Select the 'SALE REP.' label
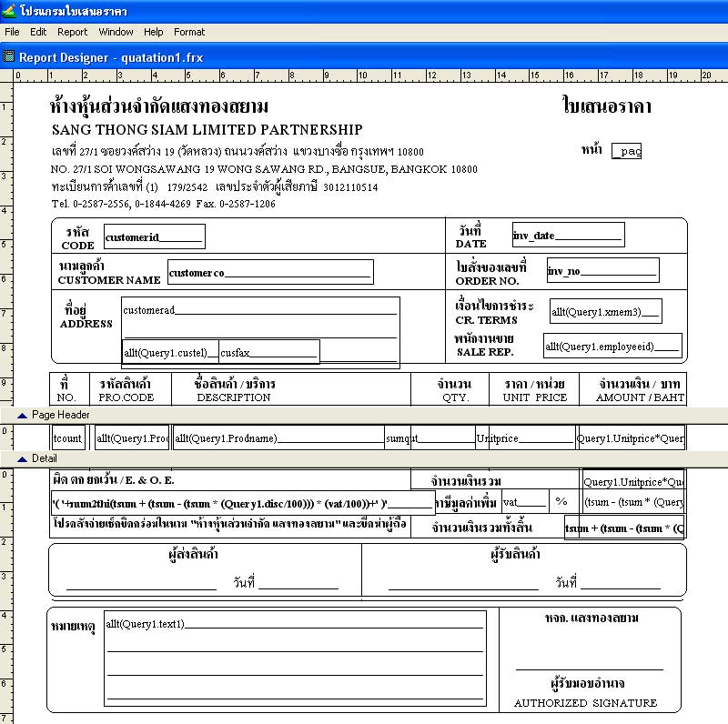This screenshot has height=724, width=728. pyautogui.click(x=485, y=352)
